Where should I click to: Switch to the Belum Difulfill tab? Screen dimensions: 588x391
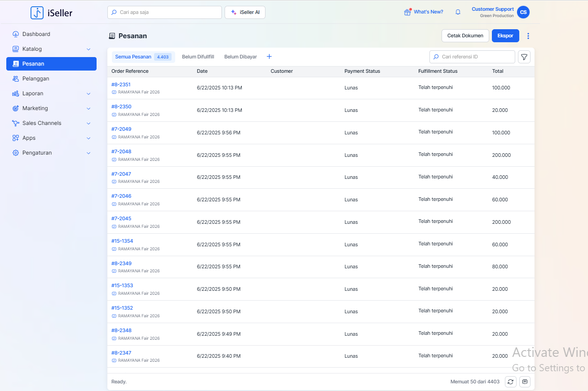[198, 57]
